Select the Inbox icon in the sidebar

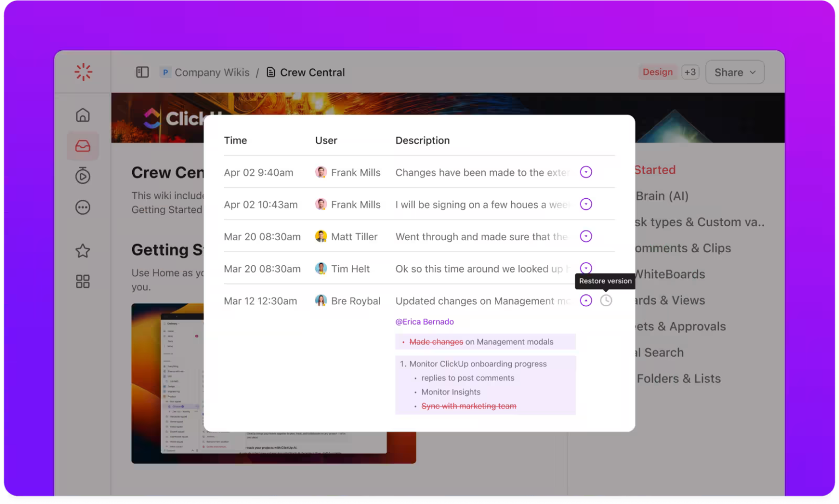click(x=82, y=146)
